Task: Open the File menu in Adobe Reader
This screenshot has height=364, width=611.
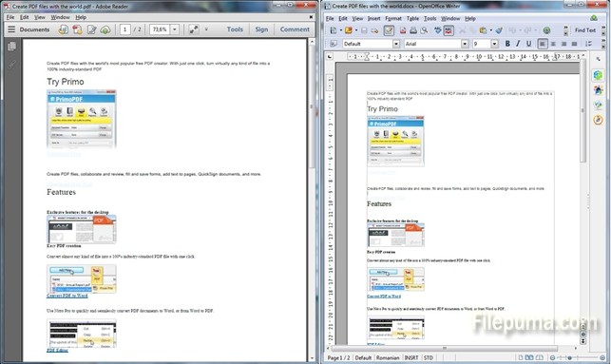Action: pyautogui.click(x=10, y=17)
